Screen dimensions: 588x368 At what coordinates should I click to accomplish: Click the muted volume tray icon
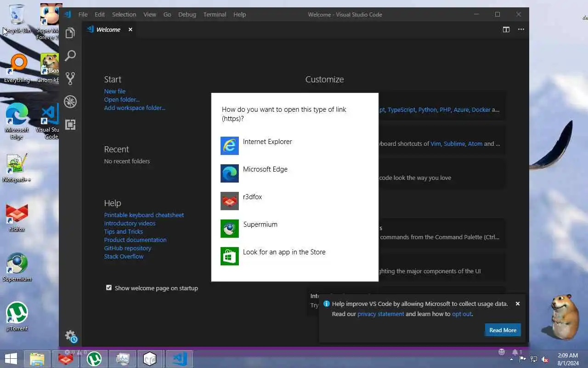pyautogui.click(x=545, y=359)
